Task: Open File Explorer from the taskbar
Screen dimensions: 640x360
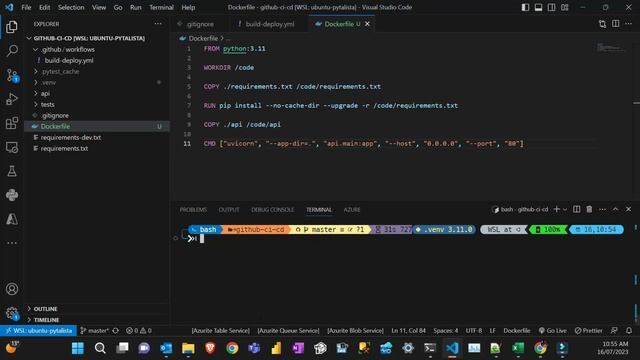Action: point(188,348)
